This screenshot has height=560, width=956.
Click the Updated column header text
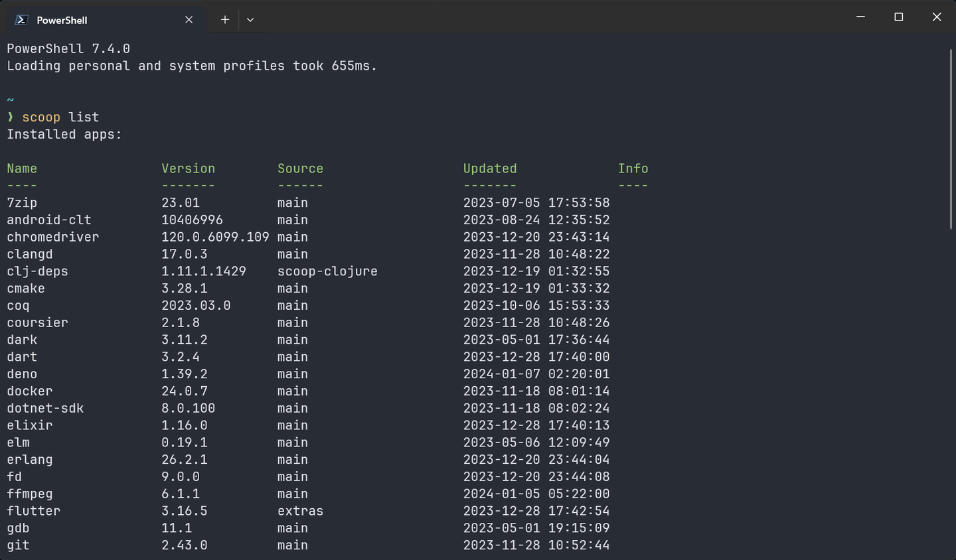click(490, 169)
